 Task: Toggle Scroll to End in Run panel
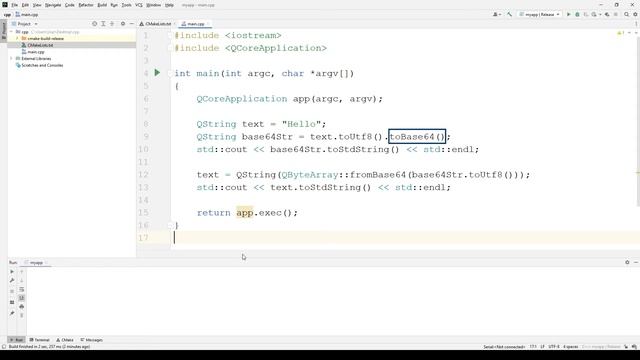[x=22, y=298]
